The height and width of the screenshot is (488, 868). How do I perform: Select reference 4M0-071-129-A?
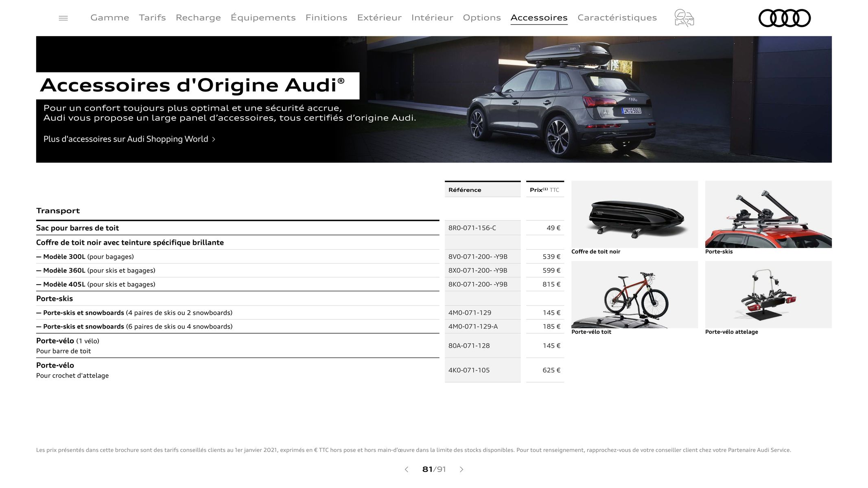tap(473, 327)
